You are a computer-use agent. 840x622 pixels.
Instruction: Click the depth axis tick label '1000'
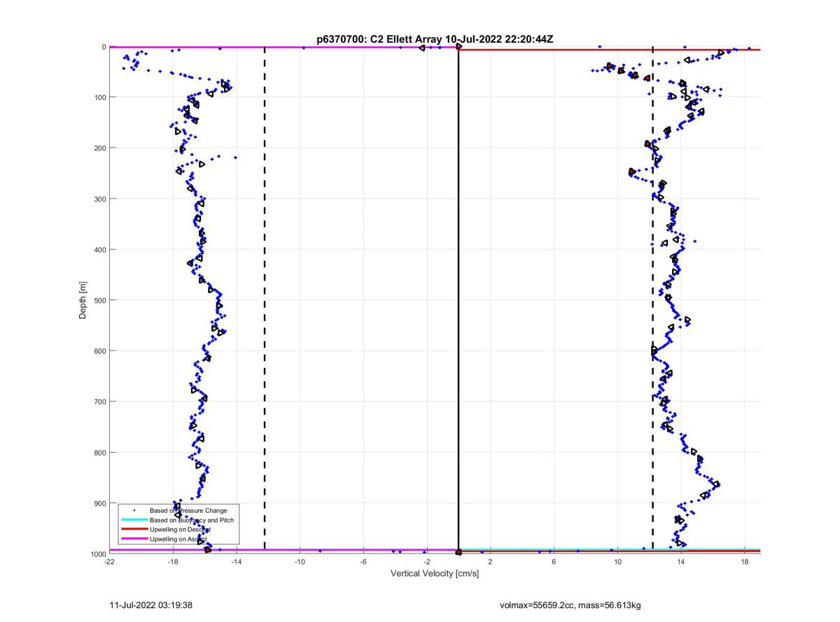click(97, 553)
